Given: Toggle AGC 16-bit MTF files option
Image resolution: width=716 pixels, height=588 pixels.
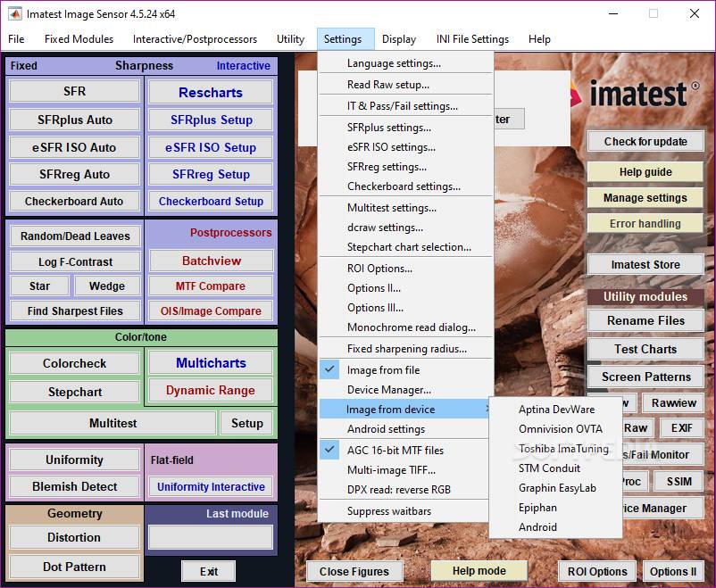Looking at the screenshot, I should [405, 450].
